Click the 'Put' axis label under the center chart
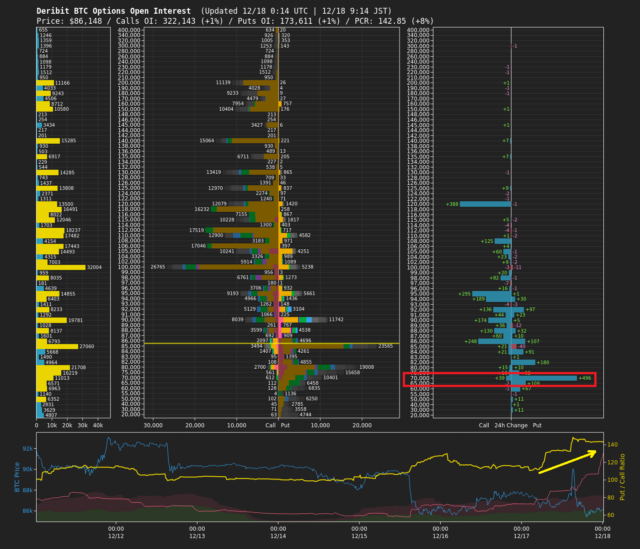Image resolution: width=640 pixels, height=549 pixels. click(287, 425)
